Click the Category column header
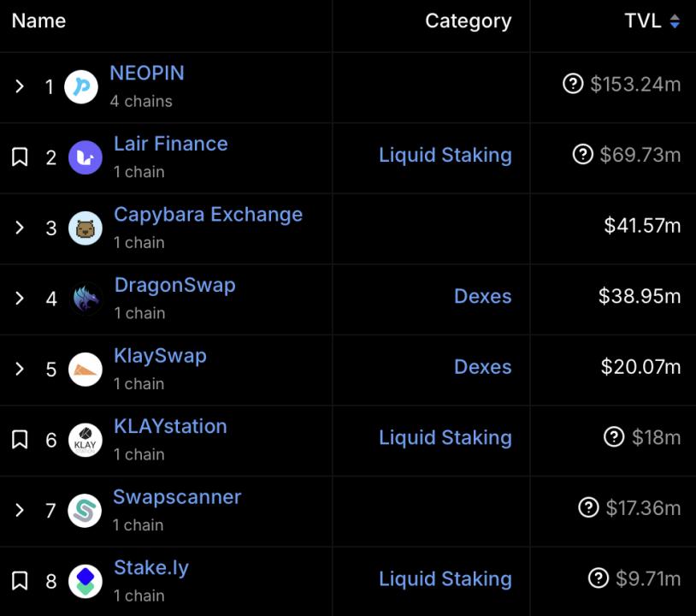The image size is (696, 616). pyautogui.click(x=468, y=21)
